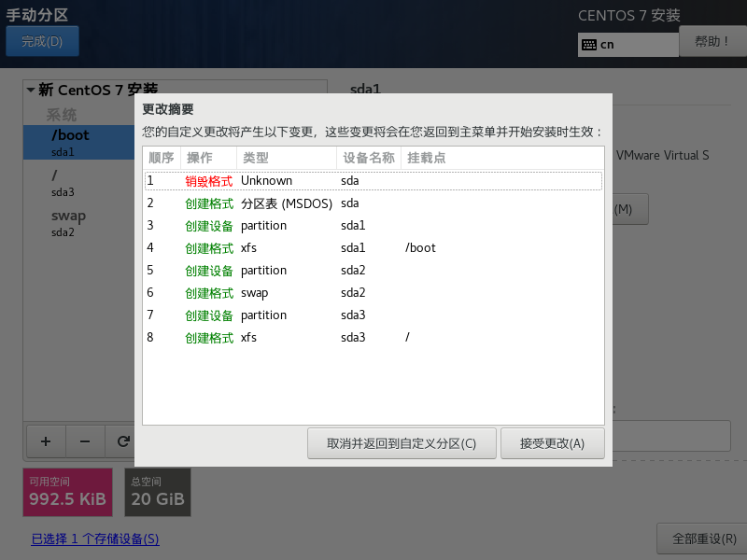
Task: Click the 可用空间 992.5 KiB box
Action: tap(67, 493)
